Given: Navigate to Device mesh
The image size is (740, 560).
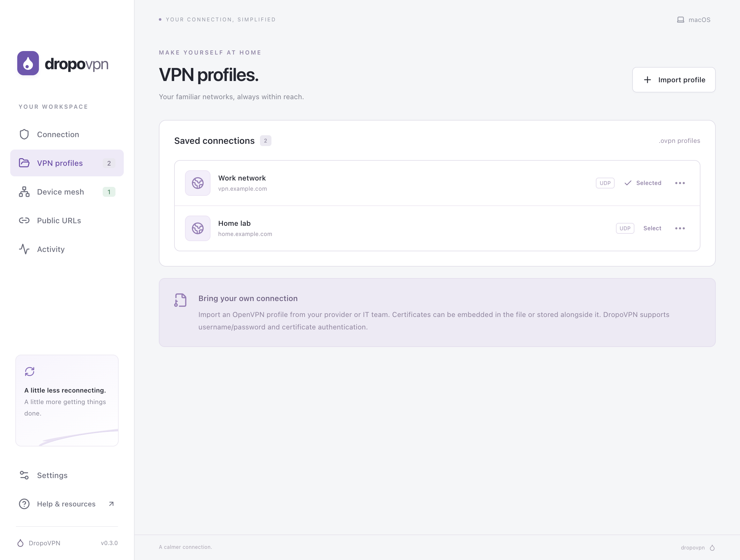Looking at the screenshot, I should [x=67, y=192].
